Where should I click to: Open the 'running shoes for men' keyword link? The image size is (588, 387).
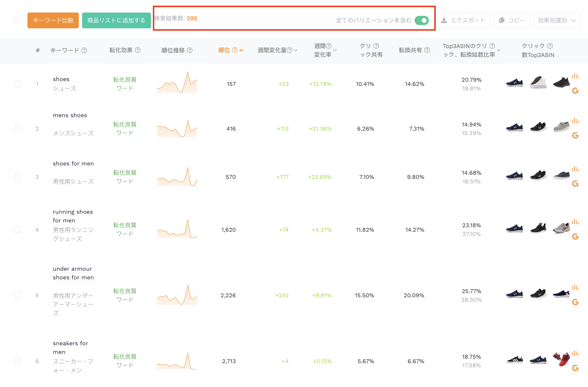point(73,216)
